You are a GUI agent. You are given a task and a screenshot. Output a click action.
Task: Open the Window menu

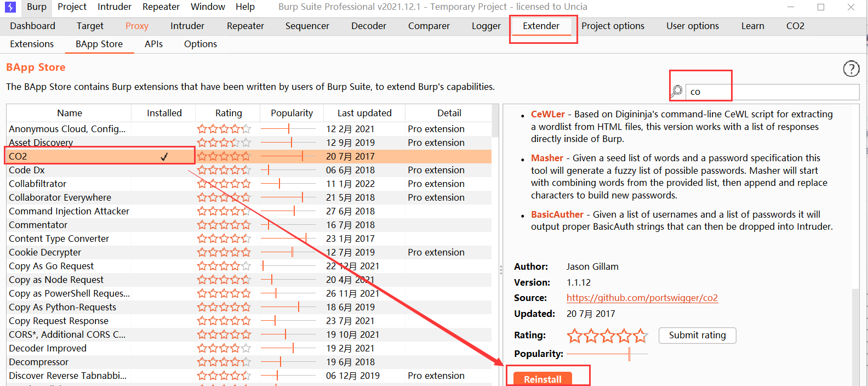[x=208, y=7]
